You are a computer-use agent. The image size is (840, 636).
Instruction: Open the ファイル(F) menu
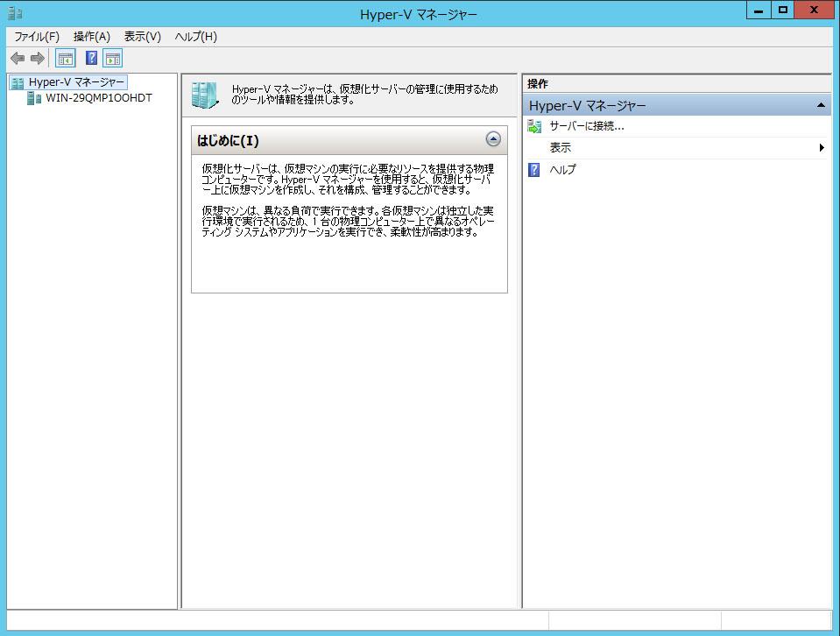pyautogui.click(x=37, y=37)
